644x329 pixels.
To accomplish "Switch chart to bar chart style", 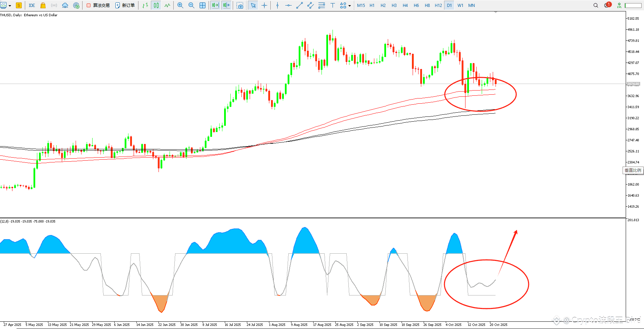I will click(x=145, y=5).
